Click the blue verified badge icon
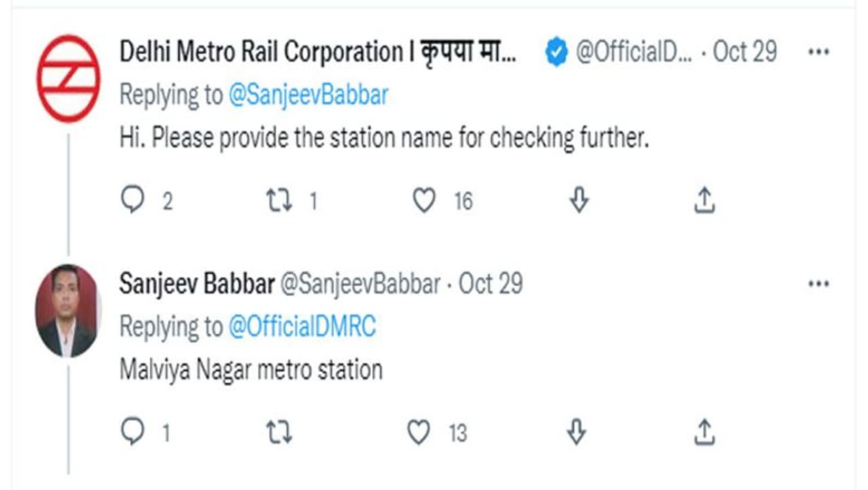868x490 pixels. (x=557, y=52)
